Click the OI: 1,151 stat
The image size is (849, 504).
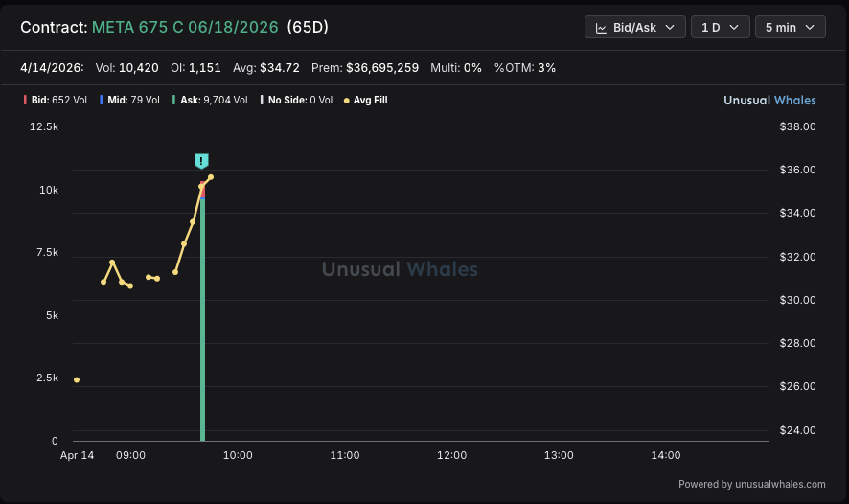click(x=195, y=68)
